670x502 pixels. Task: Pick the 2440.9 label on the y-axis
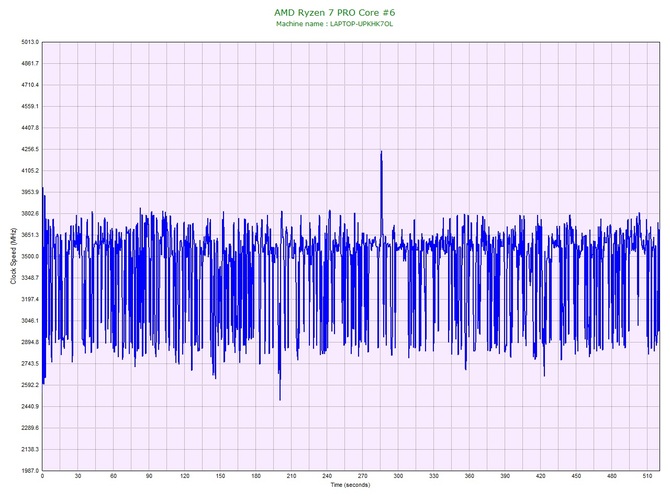pos(27,406)
